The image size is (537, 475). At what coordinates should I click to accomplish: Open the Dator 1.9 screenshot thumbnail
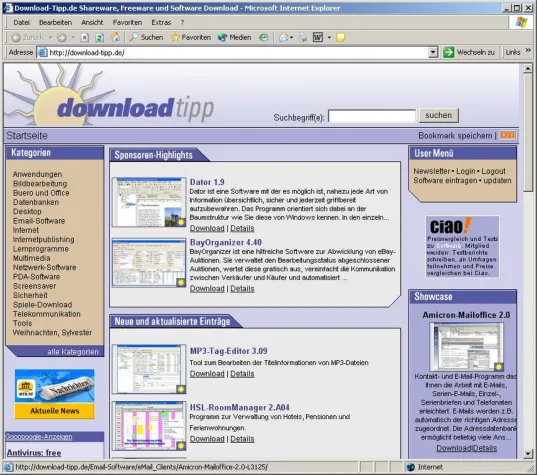click(149, 202)
